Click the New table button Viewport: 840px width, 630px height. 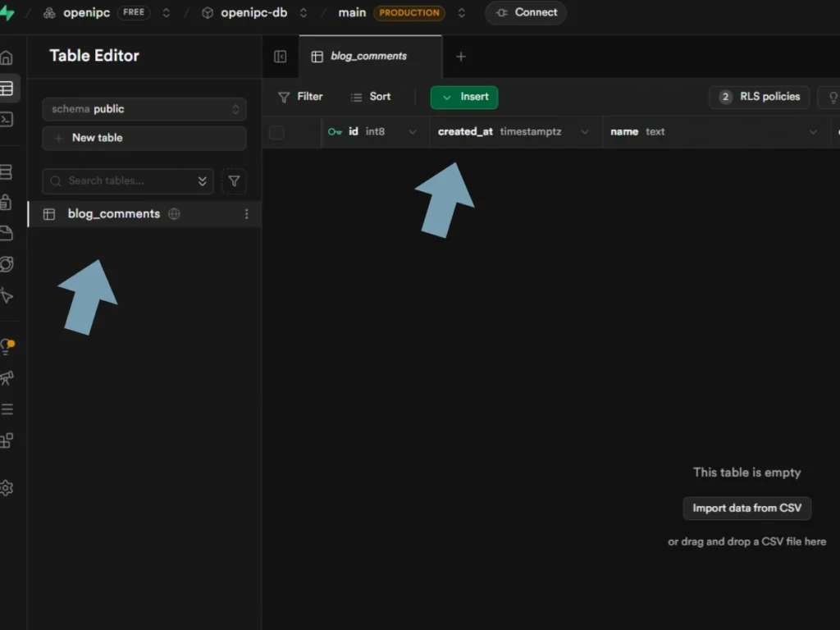(x=144, y=138)
